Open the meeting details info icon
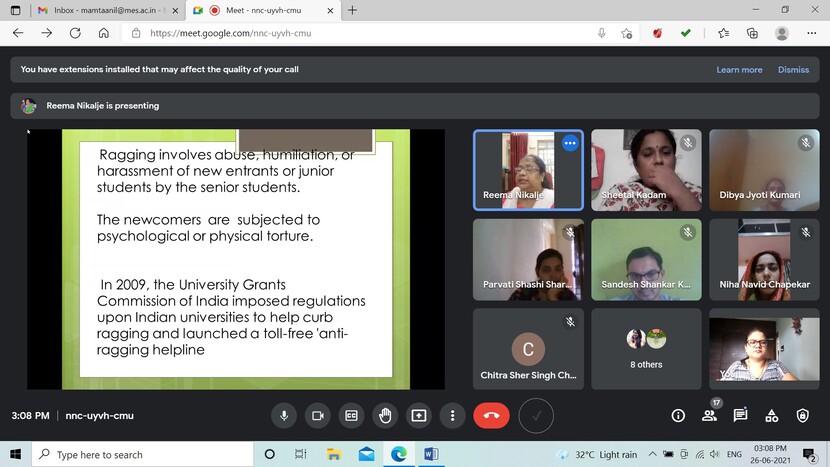Viewport: 830px width, 467px height. tap(678, 415)
